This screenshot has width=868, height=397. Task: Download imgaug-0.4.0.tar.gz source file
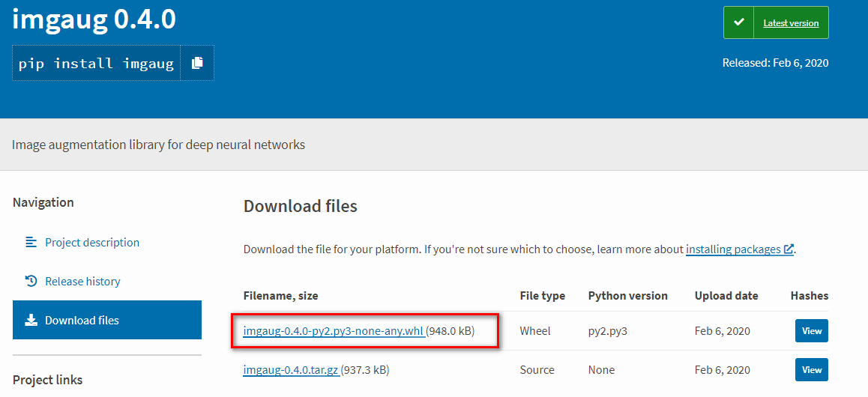(291, 370)
